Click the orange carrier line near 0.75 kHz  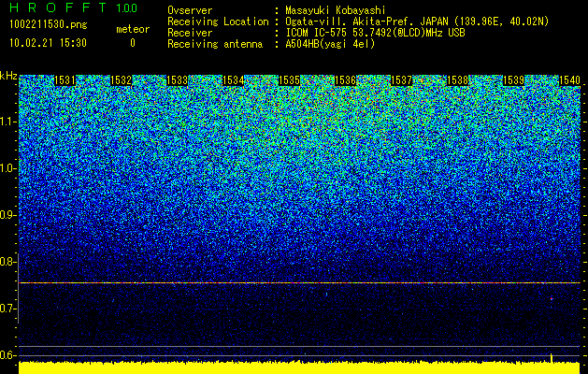click(x=299, y=283)
